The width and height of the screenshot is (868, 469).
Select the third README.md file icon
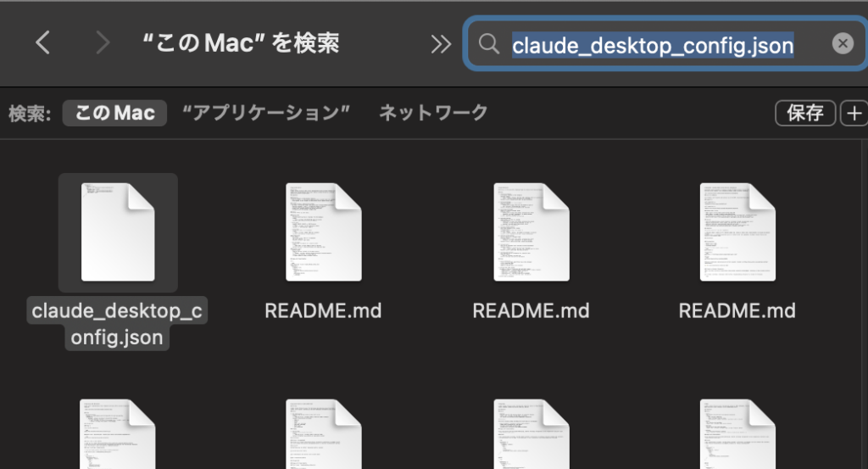coord(737,232)
